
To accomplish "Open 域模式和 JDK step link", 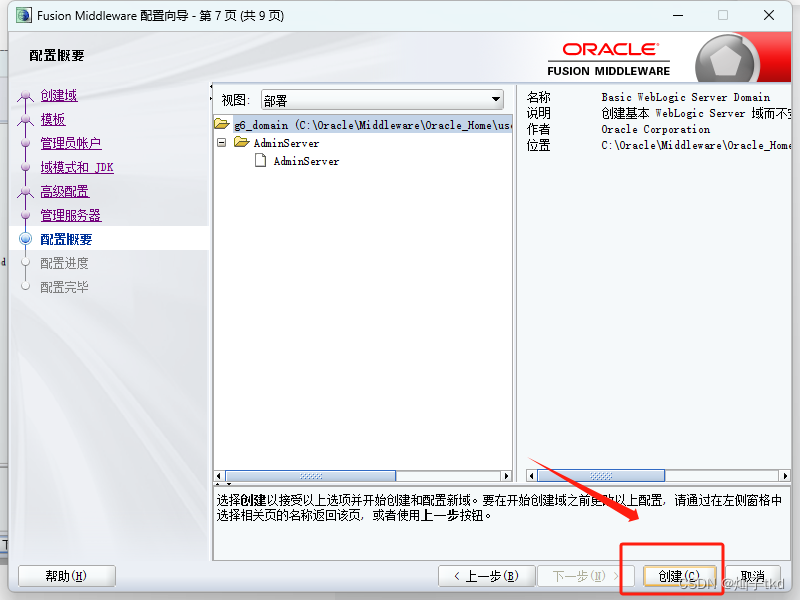I will [x=77, y=167].
